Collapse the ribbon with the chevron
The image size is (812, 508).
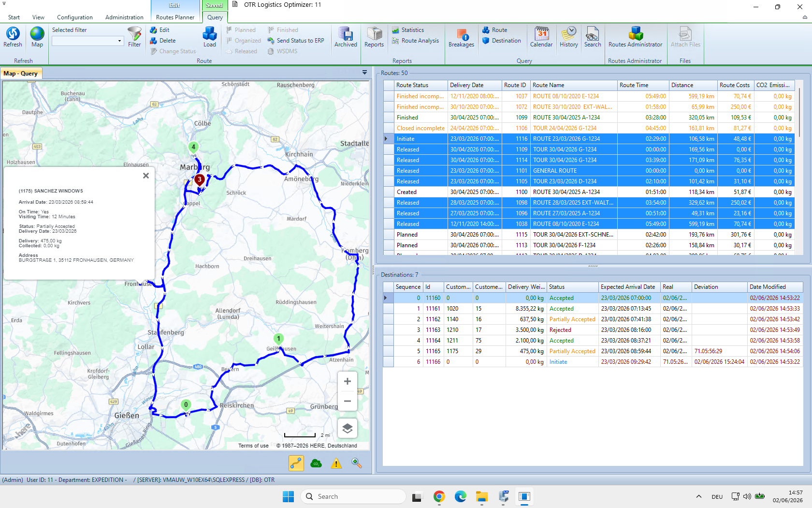click(805, 17)
